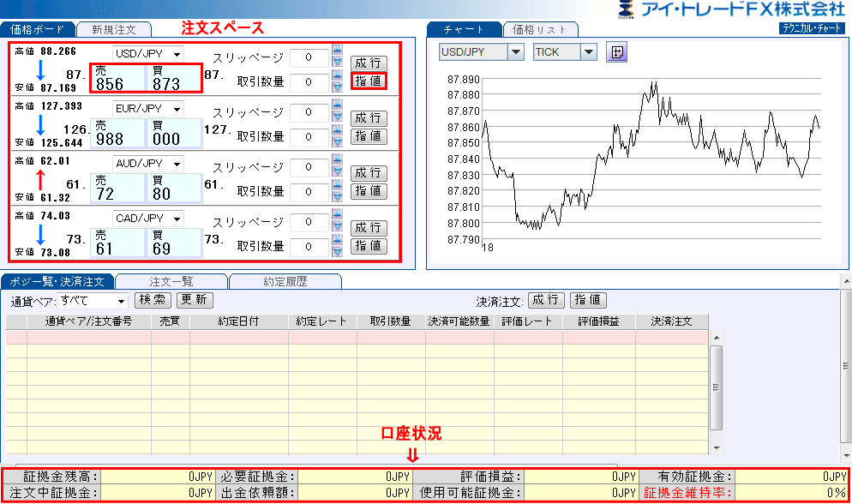Click 指値 for USD/JPY
The image size is (852, 504).
click(x=369, y=81)
